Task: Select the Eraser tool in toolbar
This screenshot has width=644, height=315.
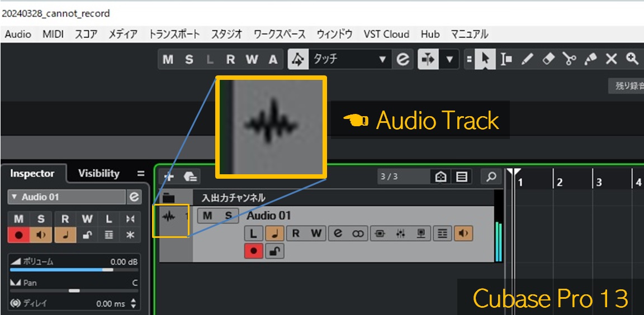Action: click(x=548, y=59)
